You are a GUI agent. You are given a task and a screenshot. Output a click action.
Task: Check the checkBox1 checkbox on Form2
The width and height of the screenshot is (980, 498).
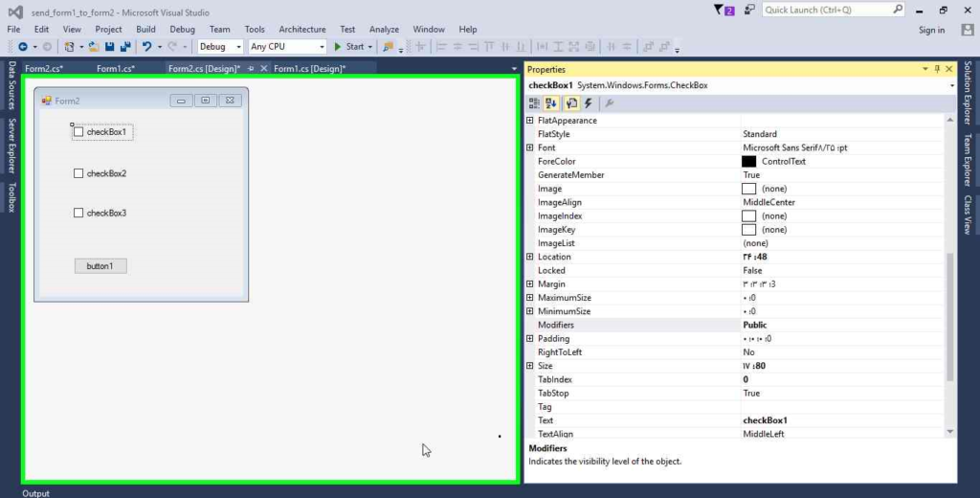coord(78,132)
